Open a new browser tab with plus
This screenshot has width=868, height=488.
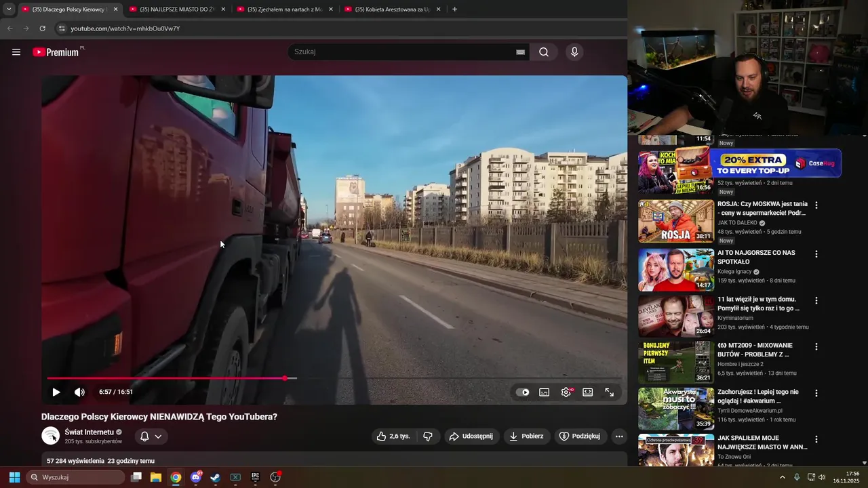[454, 9]
